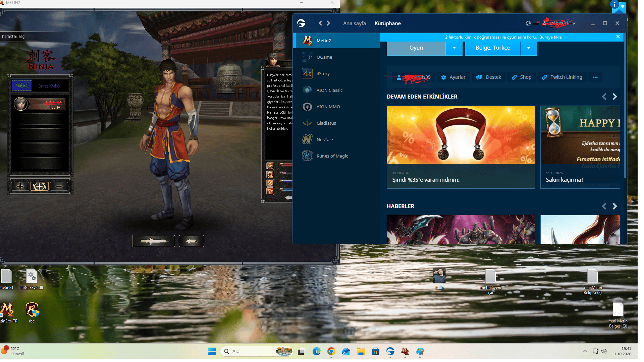Select Metin2 in the game list
Viewport: 644px width, 362px height.
point(336,41)
